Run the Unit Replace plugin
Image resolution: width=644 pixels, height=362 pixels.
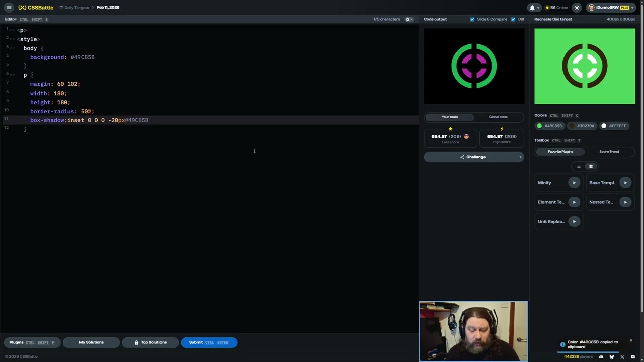click(x=574, y=221)
